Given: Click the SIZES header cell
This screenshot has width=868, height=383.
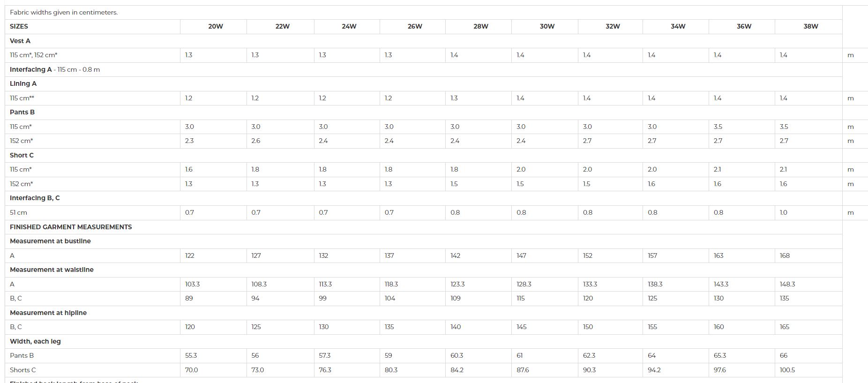Looking at the screenshot, I should 19,26.
